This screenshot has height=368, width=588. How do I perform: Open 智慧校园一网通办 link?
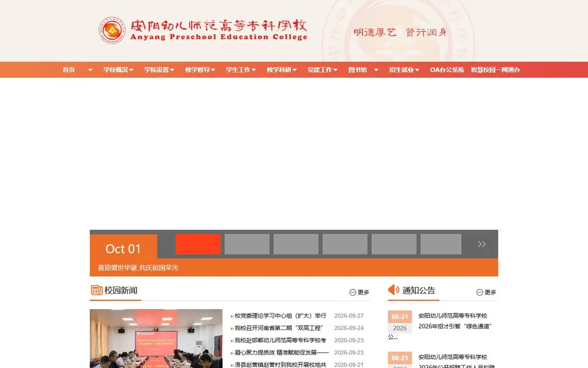495,70
